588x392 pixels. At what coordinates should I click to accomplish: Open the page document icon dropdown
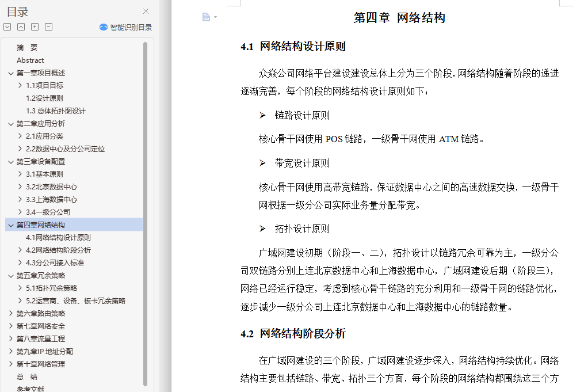pyautogui.click(x=206, y=17)
